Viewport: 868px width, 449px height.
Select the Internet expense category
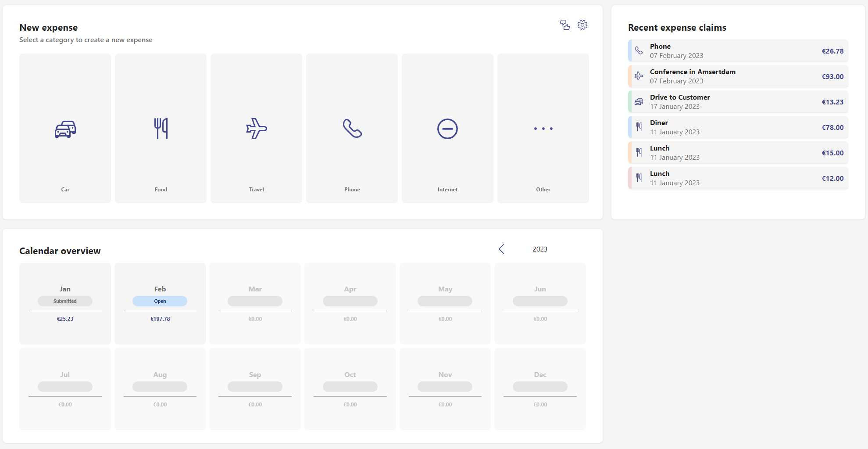pos(447,129)
